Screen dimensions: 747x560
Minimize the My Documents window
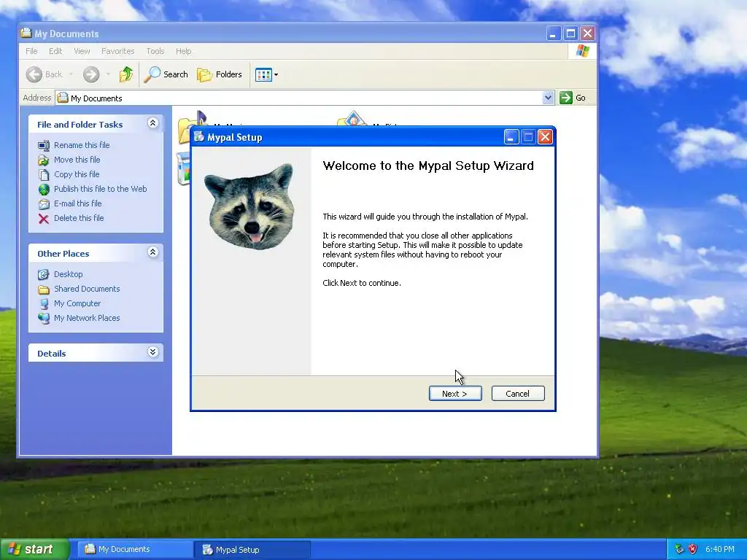coord(553,34)
